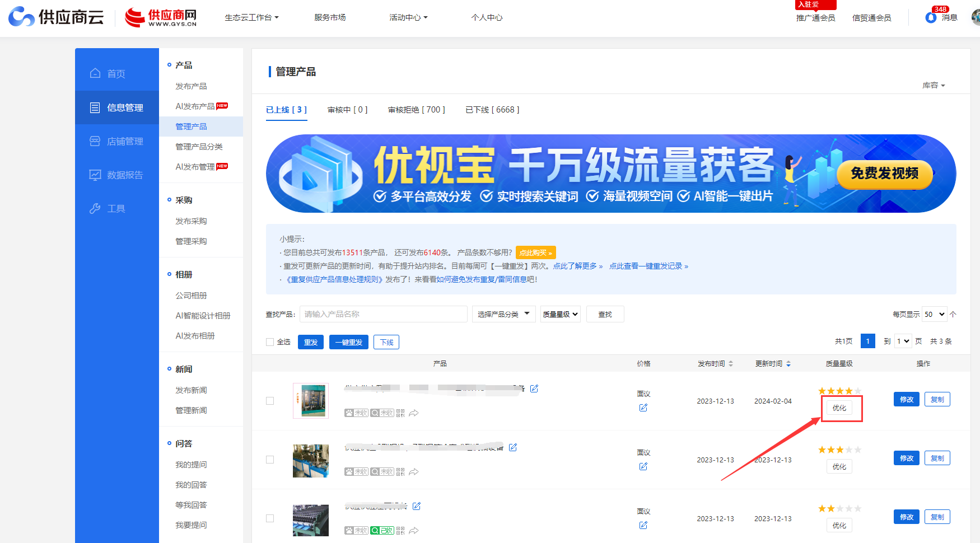Tick the checkbox of the four-star product row
This screenshot has width=980, height=543.
pos(270,401)
